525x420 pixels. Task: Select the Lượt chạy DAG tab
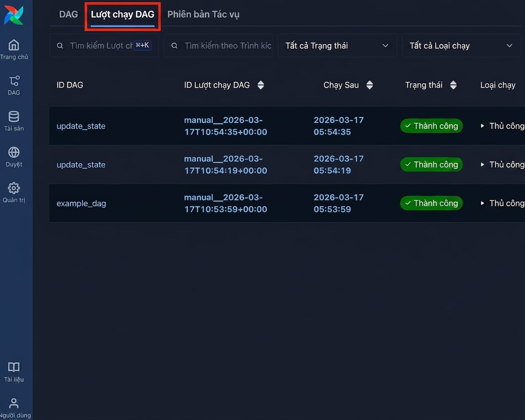(123, 15)
